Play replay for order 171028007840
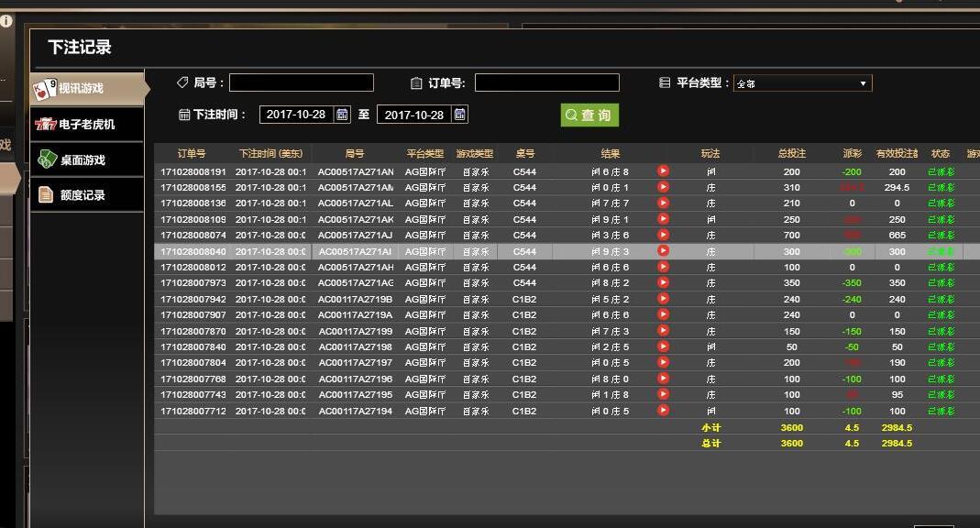Image resolution: width=980 pixels, height=528 pixels. 663,346
